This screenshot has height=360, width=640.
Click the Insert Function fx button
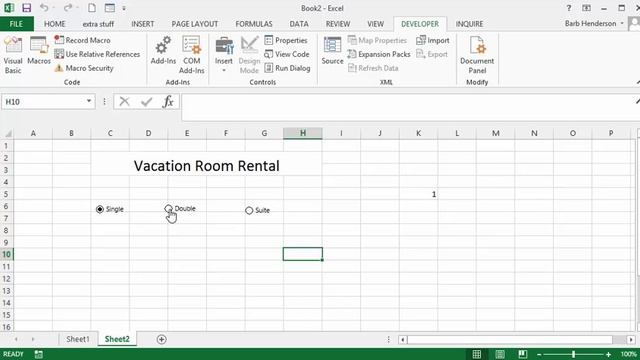[x=168, y=102]
